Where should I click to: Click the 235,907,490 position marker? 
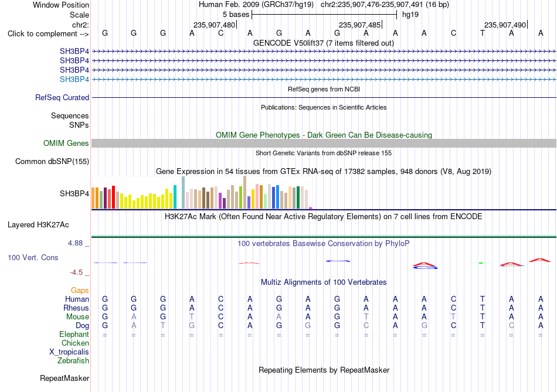coord(505,25)
